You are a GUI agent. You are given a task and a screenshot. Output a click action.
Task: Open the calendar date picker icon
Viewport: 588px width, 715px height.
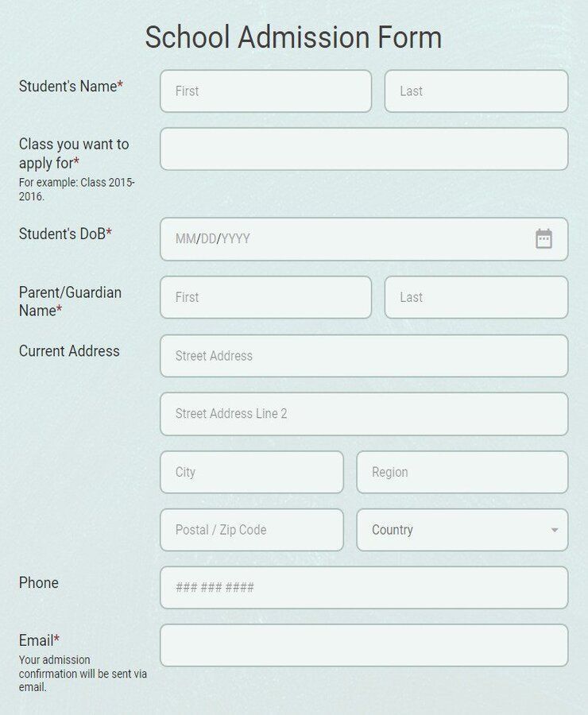544,238
